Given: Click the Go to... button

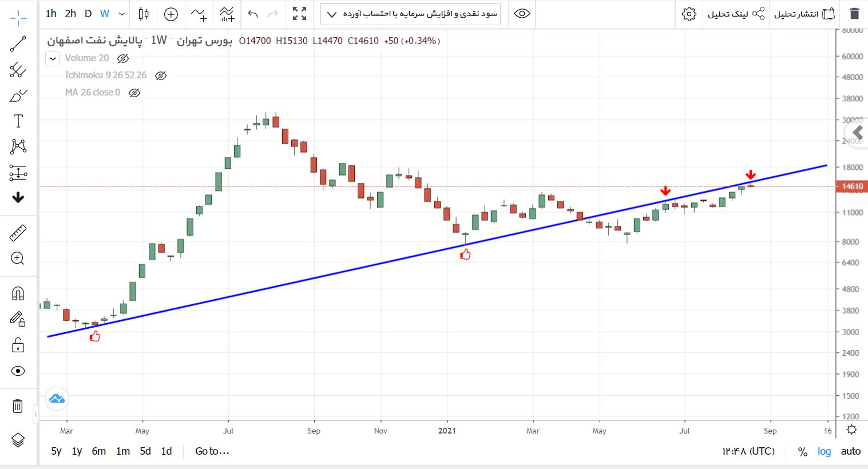Looking at the screenshot, I should tap(212, 451).
